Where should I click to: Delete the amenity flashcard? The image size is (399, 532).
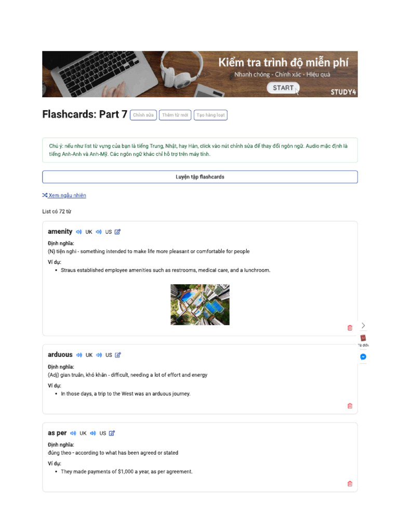[x=350, y=328]
